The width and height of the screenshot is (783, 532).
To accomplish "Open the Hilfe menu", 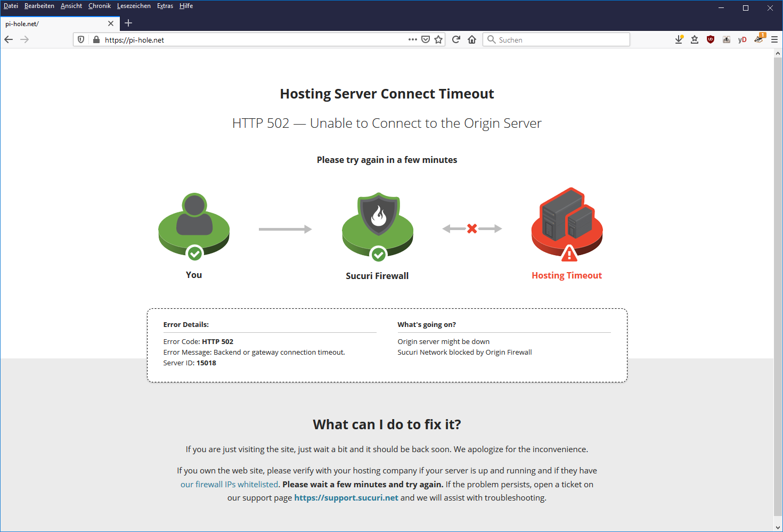I will click(186, 6).
